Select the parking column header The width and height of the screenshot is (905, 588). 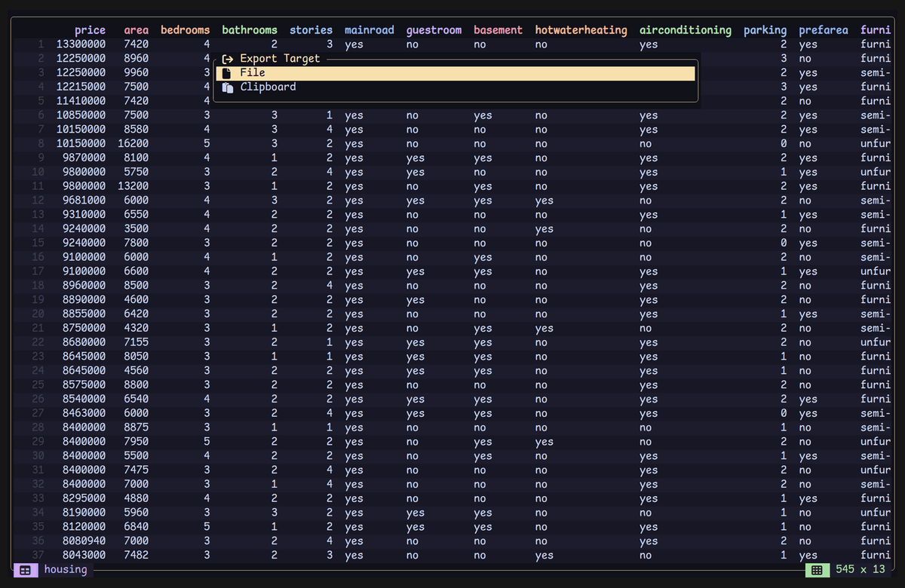[x=765, y=30]
